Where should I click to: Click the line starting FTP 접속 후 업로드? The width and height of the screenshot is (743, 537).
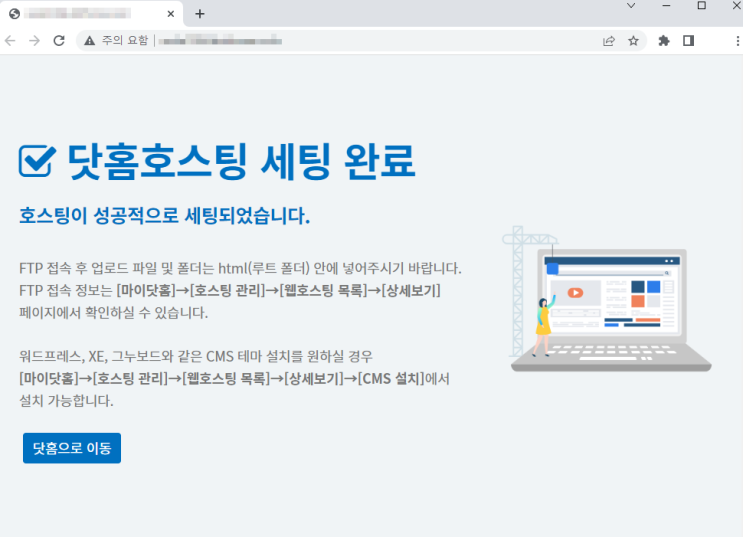point(240,268)
